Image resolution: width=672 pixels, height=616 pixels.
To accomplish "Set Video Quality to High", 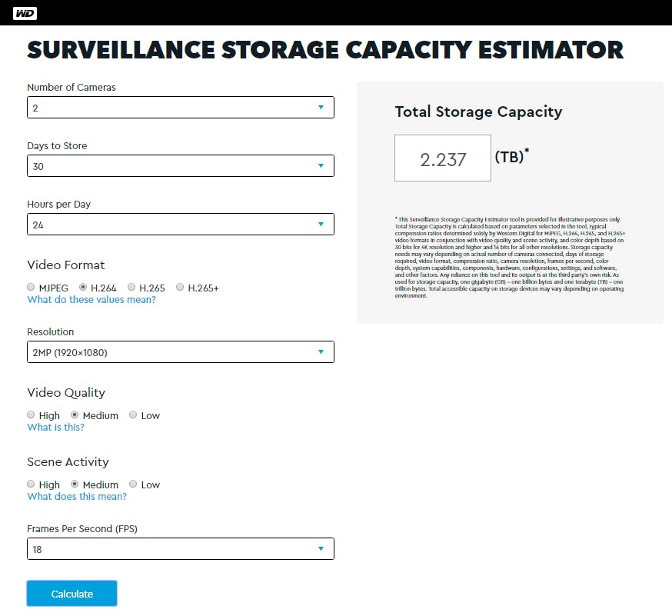I will click(x=32, y=415).
